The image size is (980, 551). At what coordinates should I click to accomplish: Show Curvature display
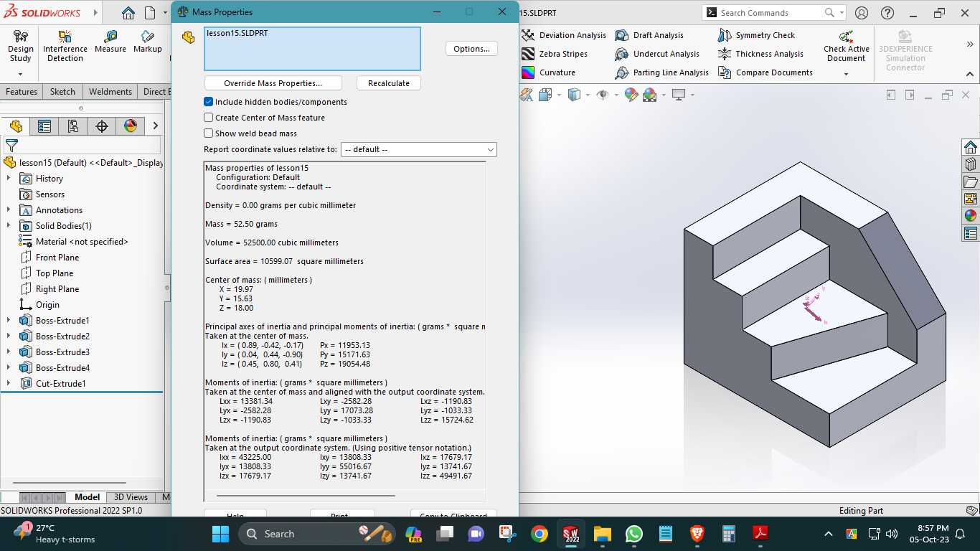coord(548,72)
